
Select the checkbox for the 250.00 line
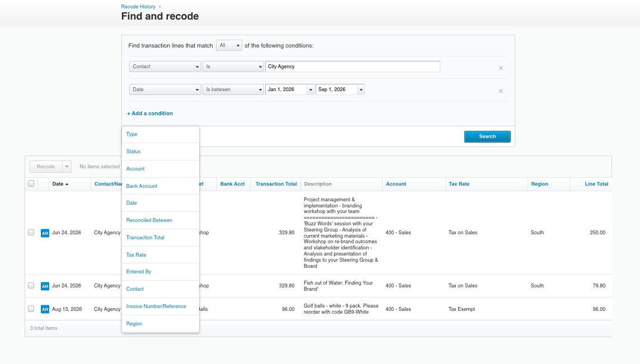click(x=31, y=232)
